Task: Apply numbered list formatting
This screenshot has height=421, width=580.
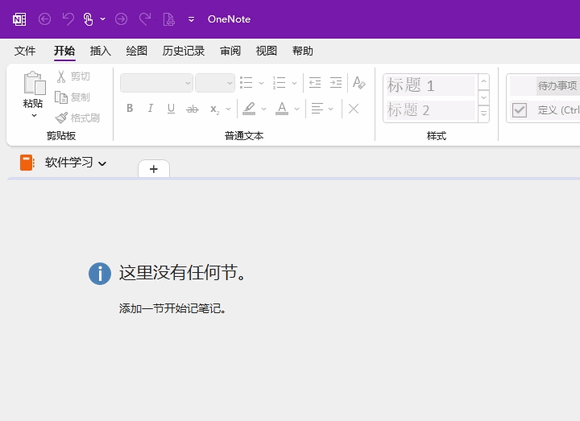Action: point(279,83)
